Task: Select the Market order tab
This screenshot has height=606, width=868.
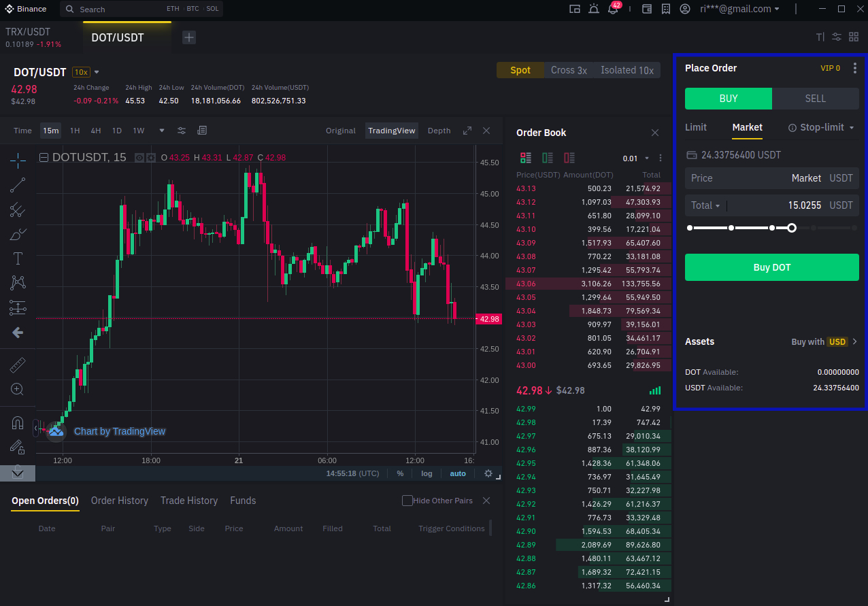Action: coord(747,127)
